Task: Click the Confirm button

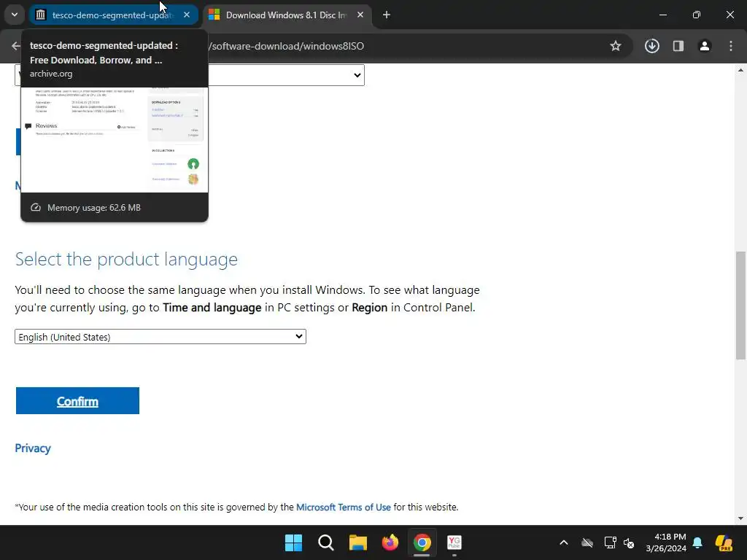Action: click(77, 401)
